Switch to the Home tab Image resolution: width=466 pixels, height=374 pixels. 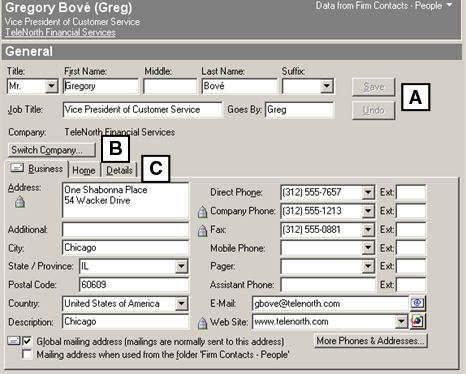(84, 170)
